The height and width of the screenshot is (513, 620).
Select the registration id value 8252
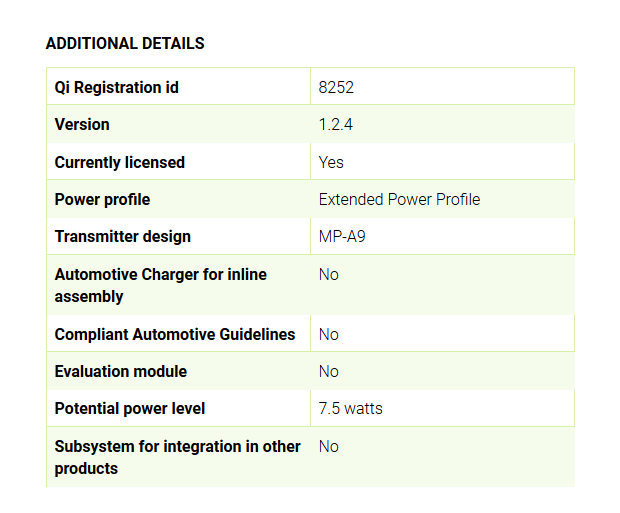(336, 87)
